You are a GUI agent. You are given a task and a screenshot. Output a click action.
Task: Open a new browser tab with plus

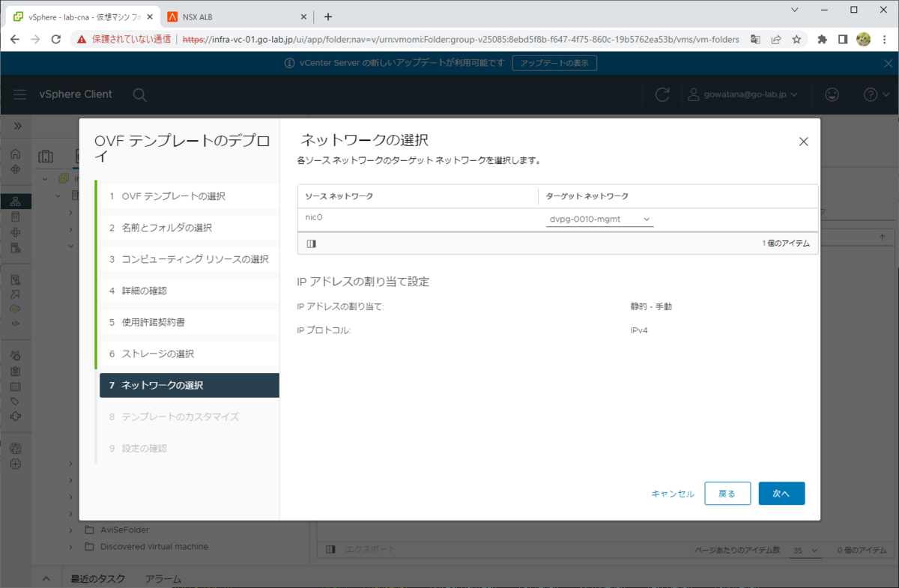(327, 16)
